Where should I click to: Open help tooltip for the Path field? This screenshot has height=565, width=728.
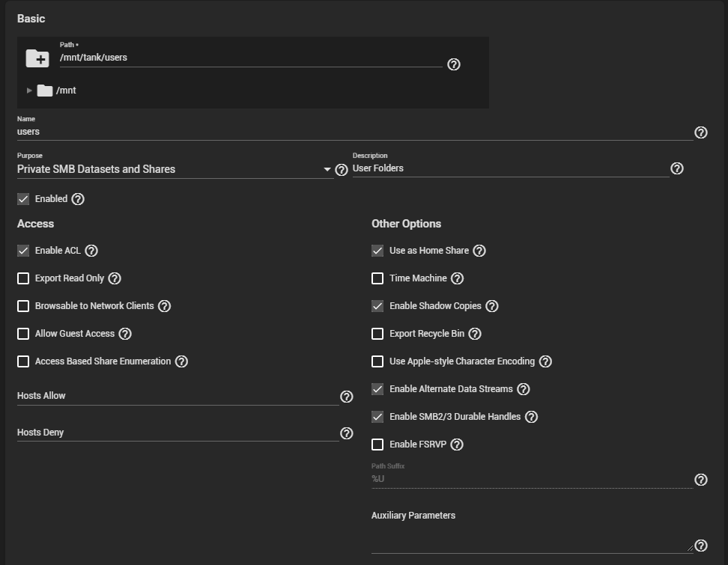453,64
